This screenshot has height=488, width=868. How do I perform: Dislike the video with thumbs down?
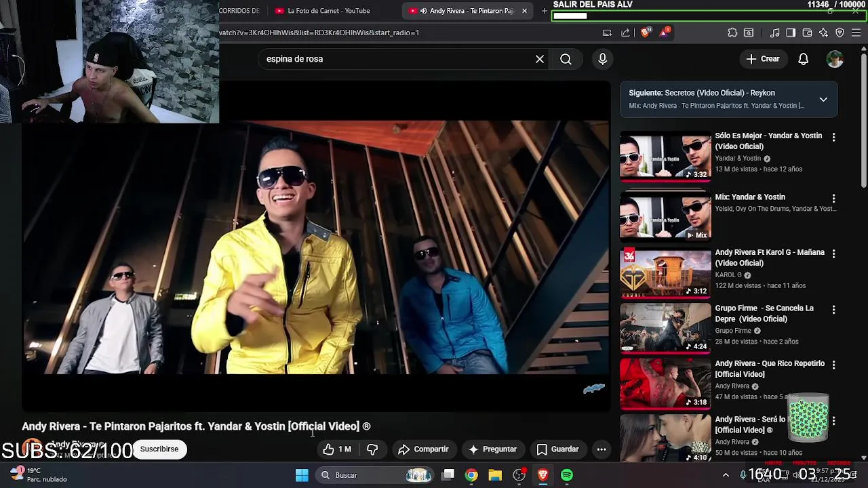(x=372, y=449)
